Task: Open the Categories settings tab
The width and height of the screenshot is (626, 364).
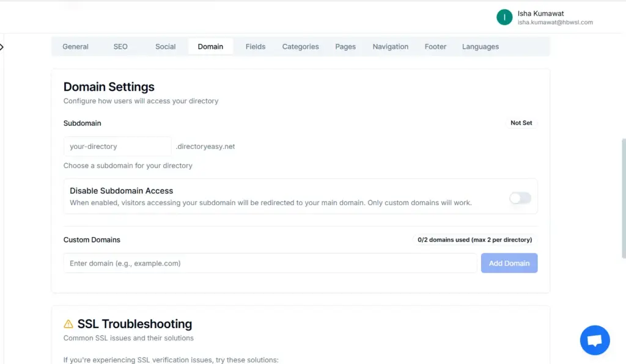Action: (x=300, y=46)
